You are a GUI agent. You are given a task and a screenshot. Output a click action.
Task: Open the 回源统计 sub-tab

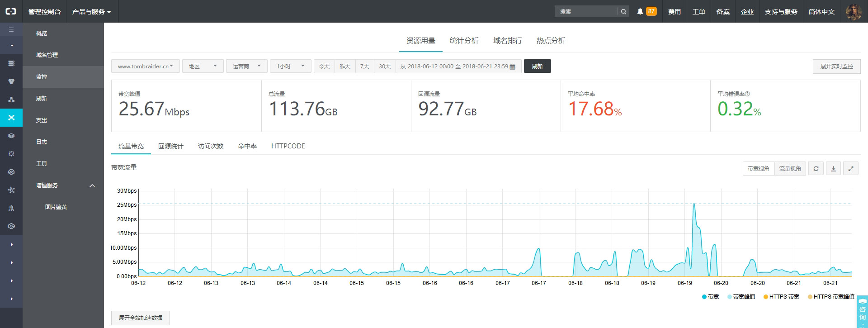pos(171,146)
